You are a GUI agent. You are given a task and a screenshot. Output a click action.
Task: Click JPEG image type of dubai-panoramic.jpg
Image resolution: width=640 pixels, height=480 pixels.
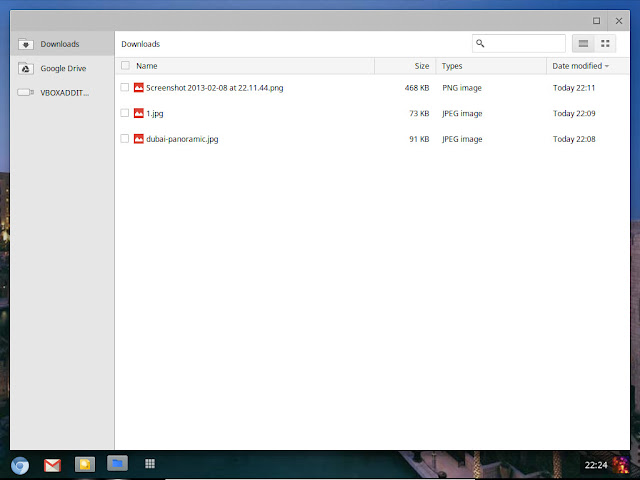[x=462, y=139]
